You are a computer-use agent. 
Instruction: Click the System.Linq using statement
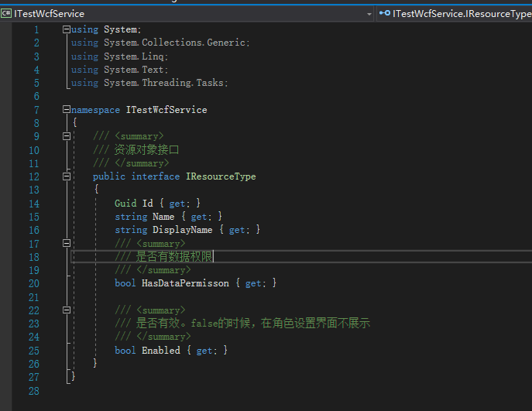point(135,57)
